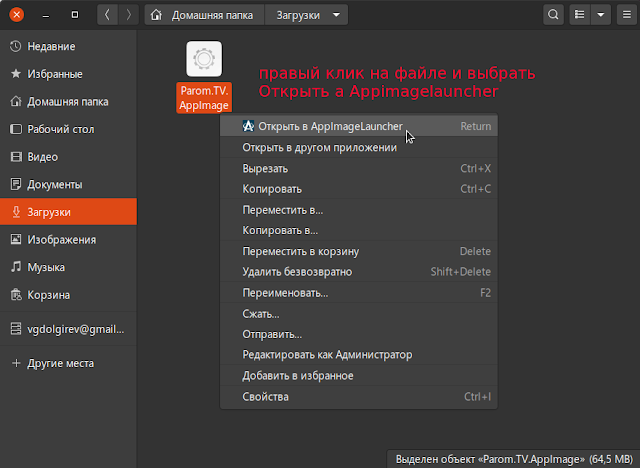The image size is (640, 468).
Task: Switch to list view using the view icon
Action: (580, 15)
